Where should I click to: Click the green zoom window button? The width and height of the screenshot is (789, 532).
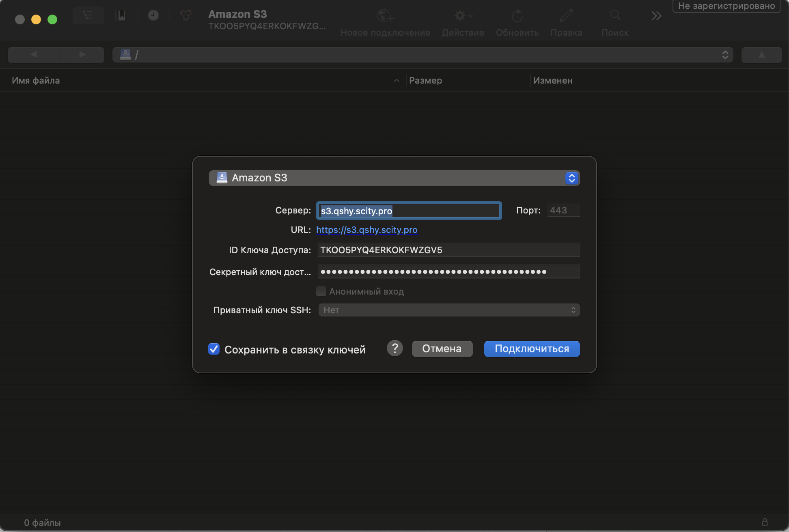(x=52, y=19)
